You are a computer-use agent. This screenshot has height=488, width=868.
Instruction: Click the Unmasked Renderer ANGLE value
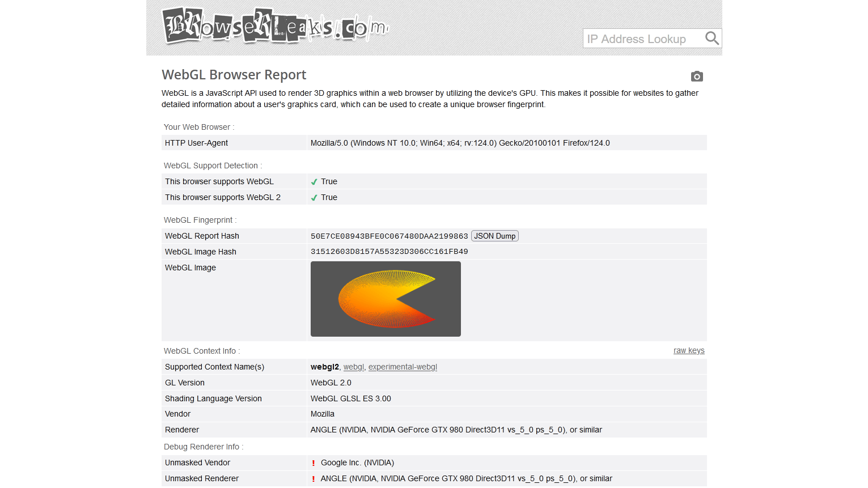pyautogui.click(x=467, y=478)
